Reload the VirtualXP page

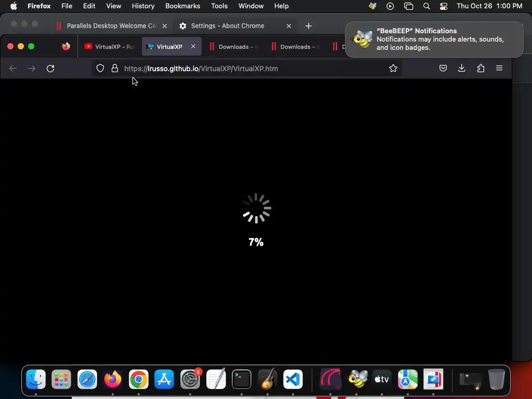click(50, 69)
